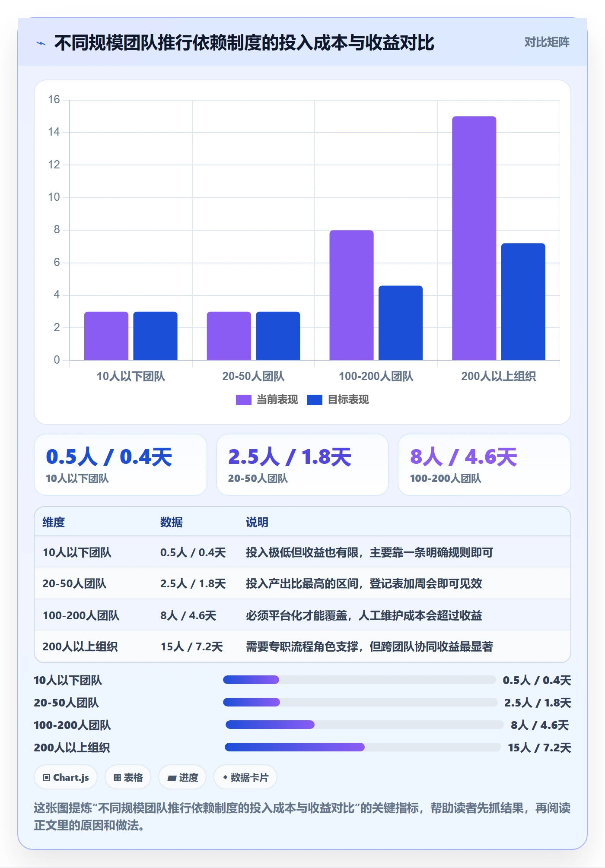
Task: Select the 2.5人 / 1.8天 data card
Action: click(302, 465)
